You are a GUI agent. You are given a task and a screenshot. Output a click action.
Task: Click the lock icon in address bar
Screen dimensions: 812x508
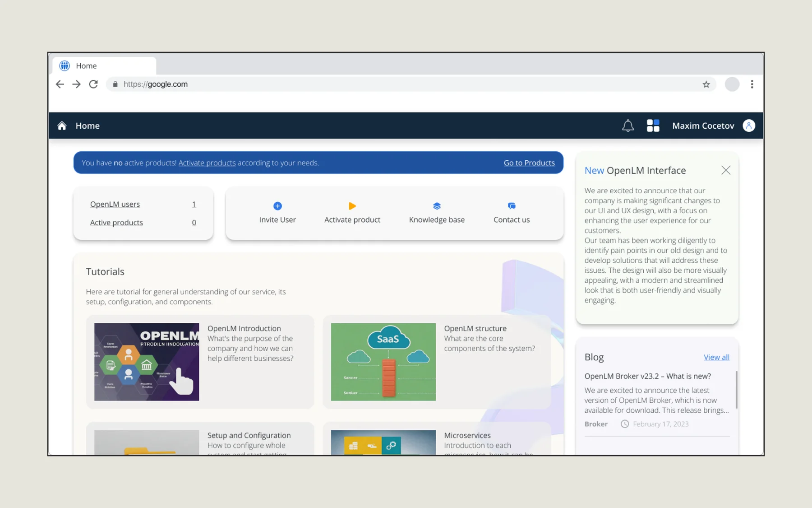pos(115,84)
